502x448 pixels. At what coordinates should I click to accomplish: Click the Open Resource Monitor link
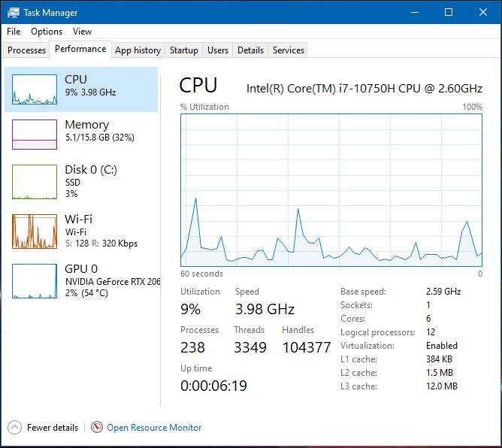pos(154,428)
